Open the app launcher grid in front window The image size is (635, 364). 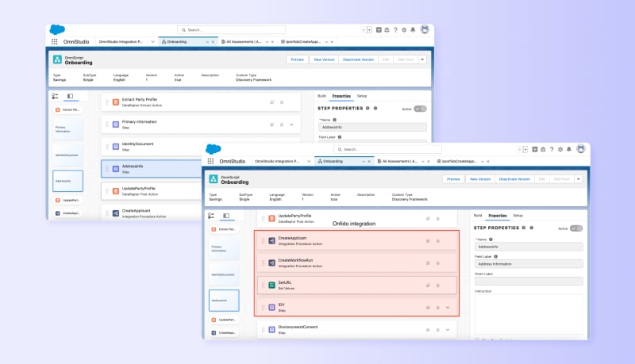210,161
